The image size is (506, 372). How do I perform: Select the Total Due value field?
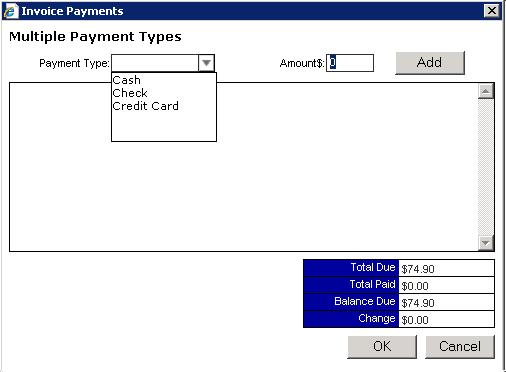pyautogui.click(x=446, y=268)
